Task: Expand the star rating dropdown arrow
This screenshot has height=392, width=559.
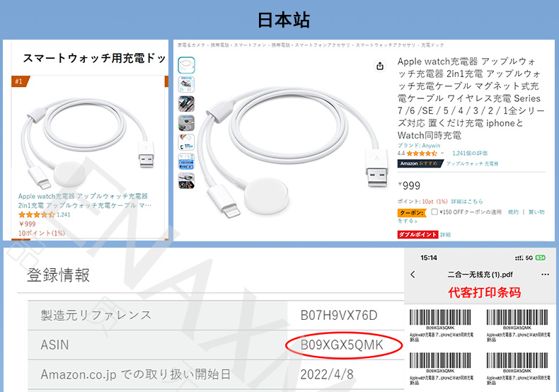Action: pos(442,154)
